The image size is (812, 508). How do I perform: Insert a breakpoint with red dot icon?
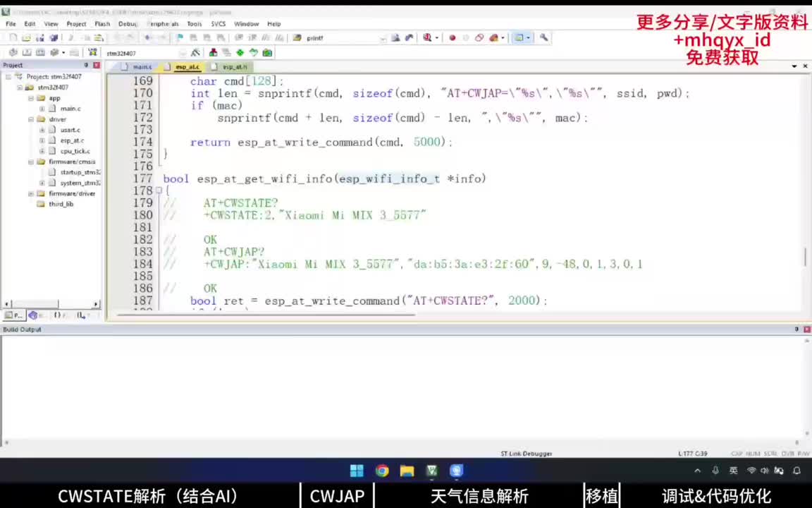coord(452,38)
